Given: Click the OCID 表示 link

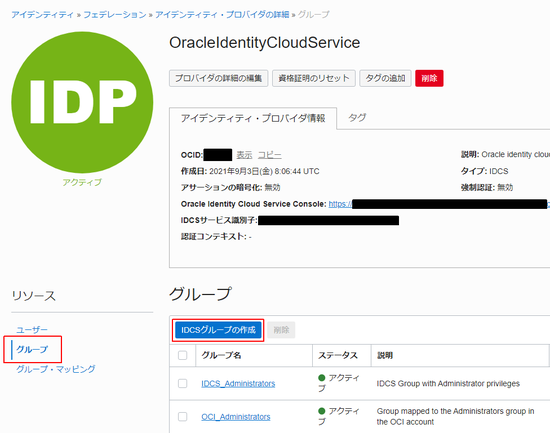Looking at the screenshot, I should tap(244, 155).
